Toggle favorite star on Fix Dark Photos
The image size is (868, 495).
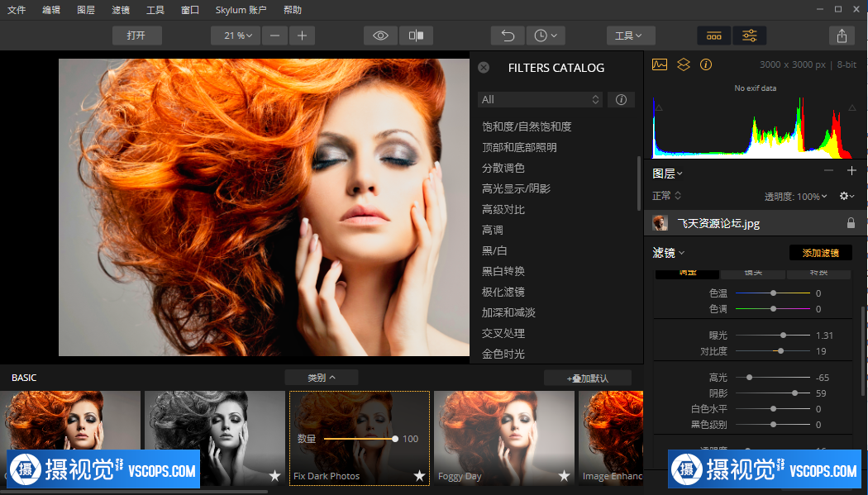point(419,476)
